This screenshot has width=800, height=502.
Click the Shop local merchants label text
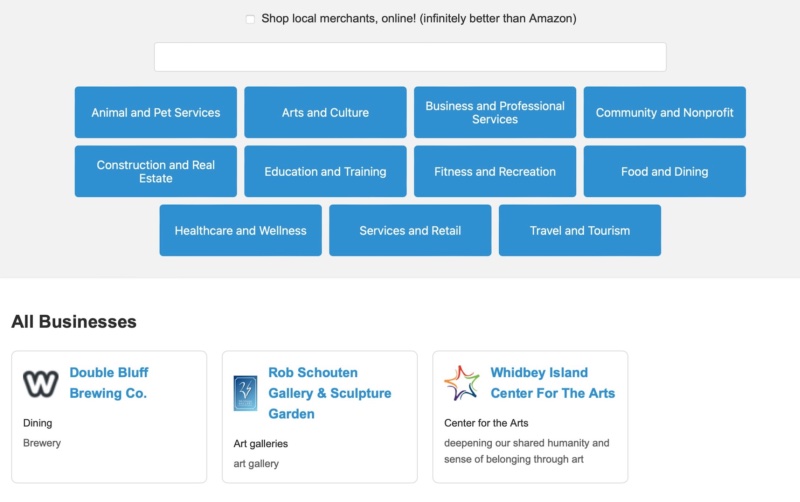point(418,19)
